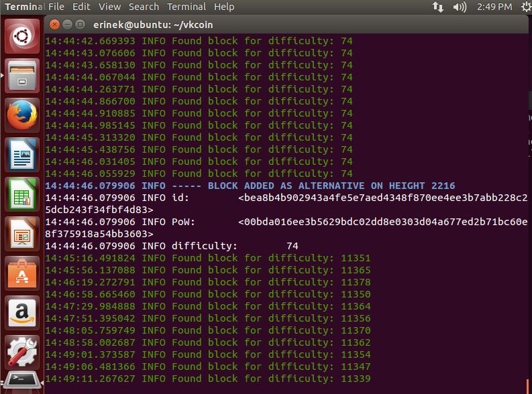Click the white 'difficulty: 74' info line
This screenshot has height=394, width=532.
point(172,246)
